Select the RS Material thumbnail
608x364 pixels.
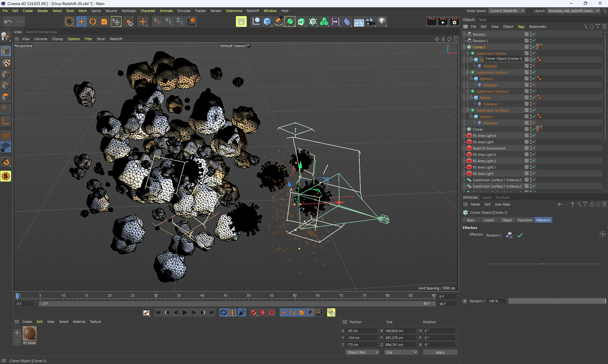(29, 334)
